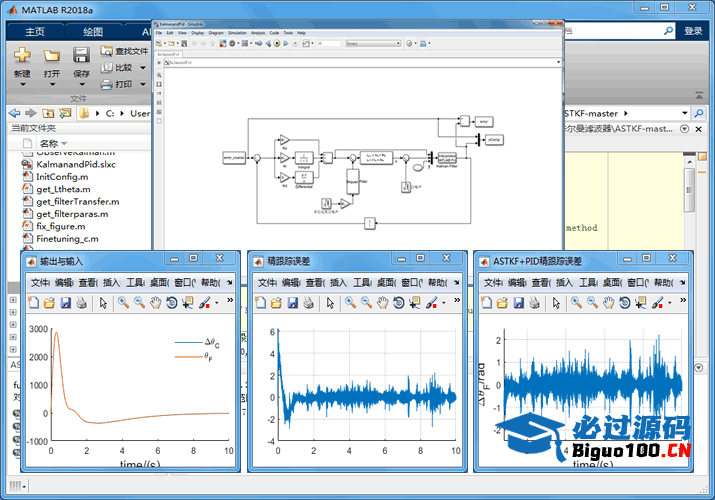715x500 pixels.
Task: Click the 登录 sign-in link
Action: 693,31
